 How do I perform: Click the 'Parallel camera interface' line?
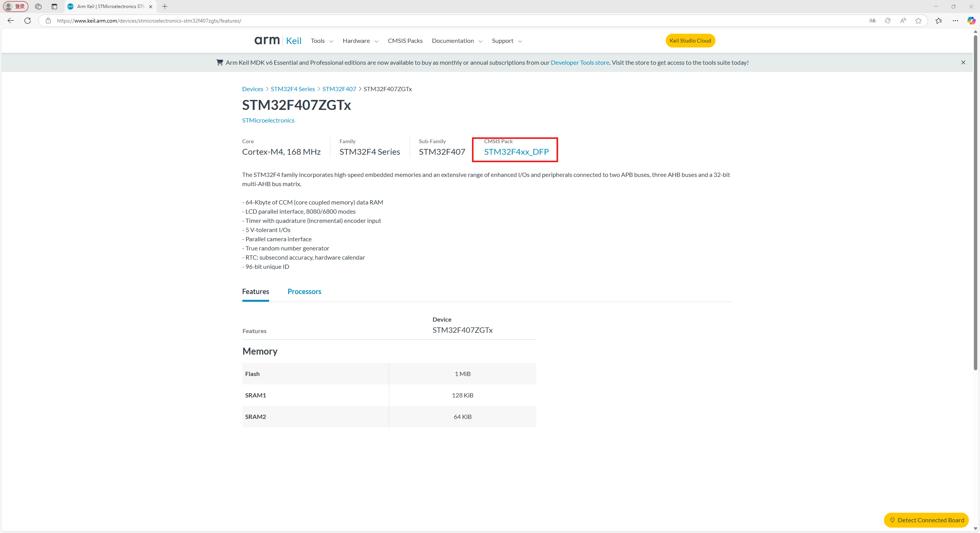[277, 239]
